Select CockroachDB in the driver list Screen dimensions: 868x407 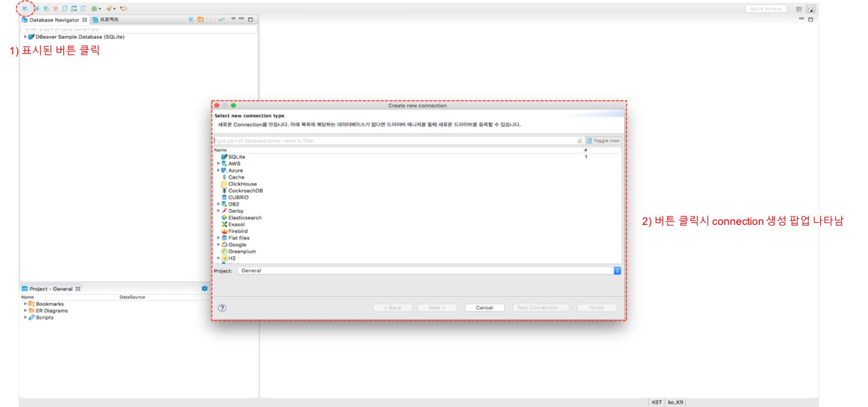tap(245, 190)
